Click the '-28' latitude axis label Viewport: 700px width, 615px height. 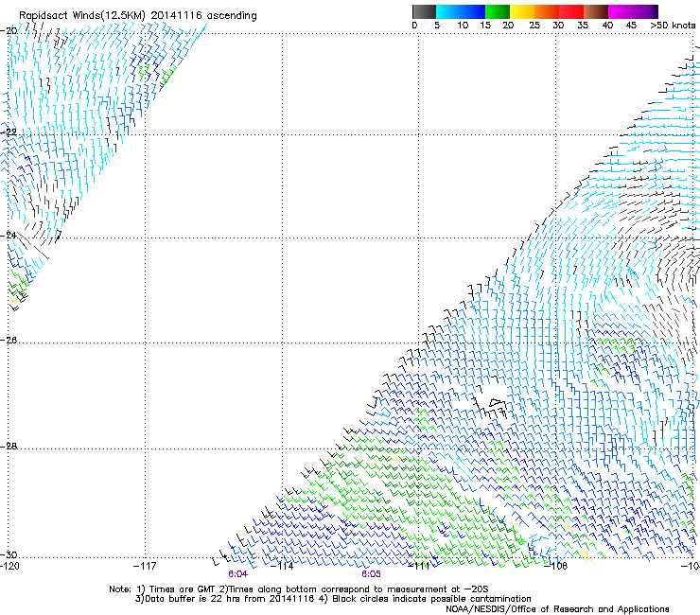click(9, 447)
